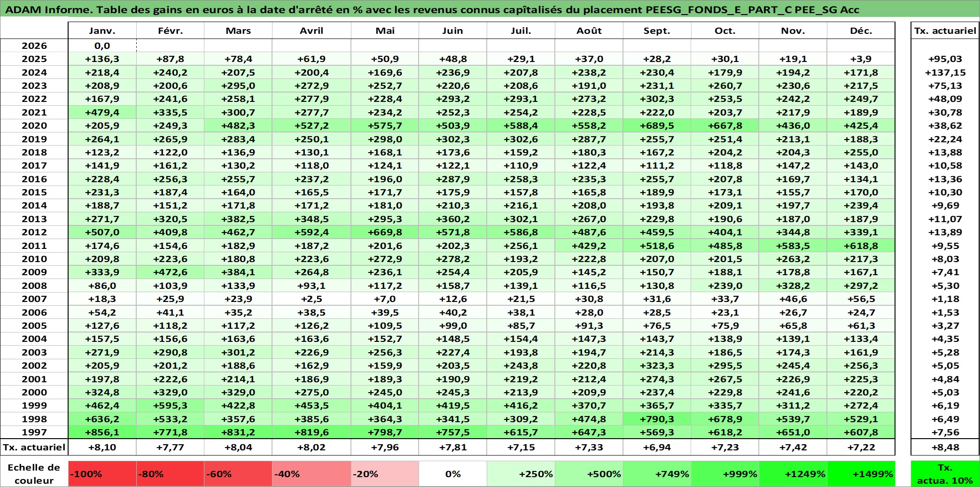Click the +137,15 rate for 2024

pos(945,72)
